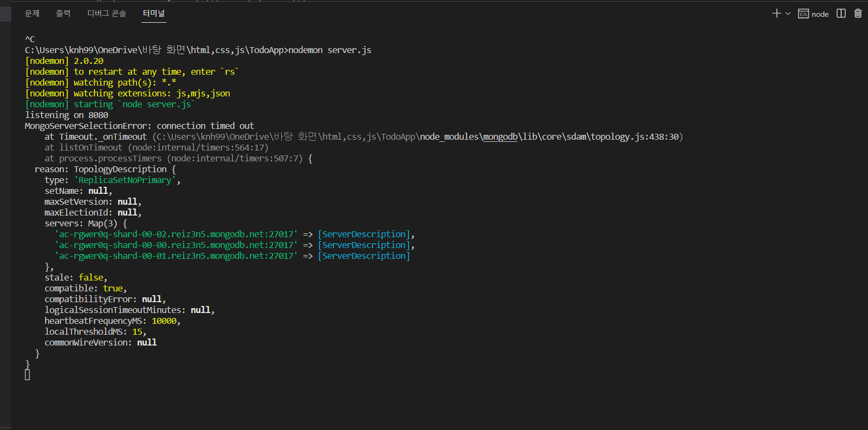
Task: Click 'commonWireVersion: null' line
Action: 101,342
